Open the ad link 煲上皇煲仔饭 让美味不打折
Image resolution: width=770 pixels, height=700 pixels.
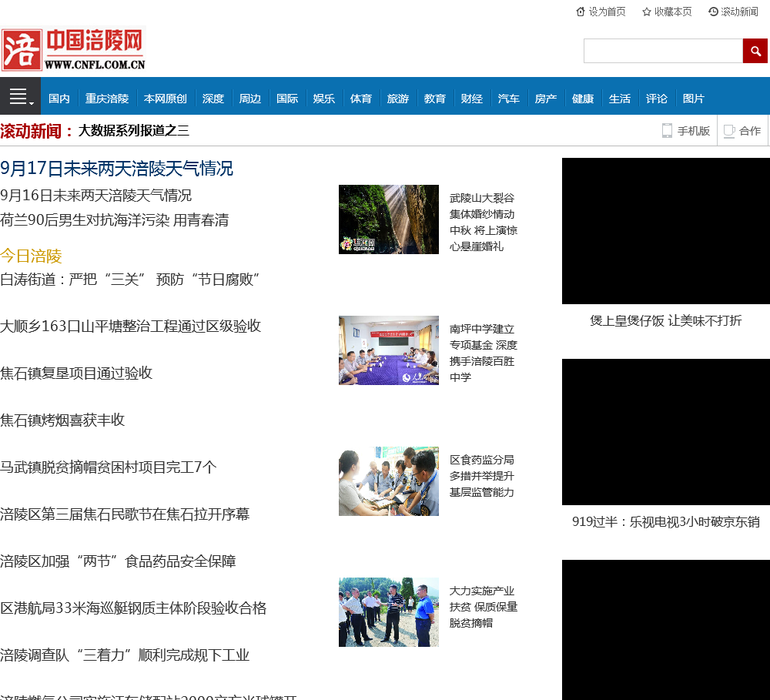tap(665, 320)
